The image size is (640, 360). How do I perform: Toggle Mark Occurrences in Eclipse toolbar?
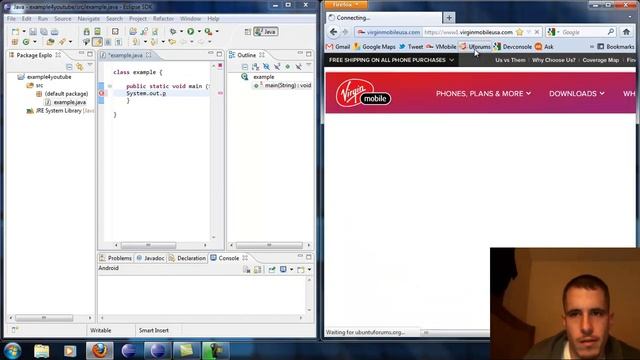[97, 42]
